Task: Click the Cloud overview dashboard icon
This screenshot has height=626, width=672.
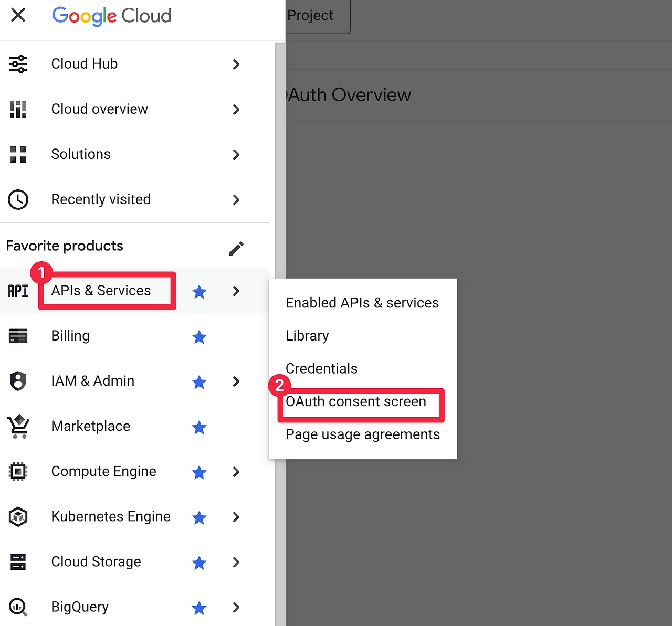Action: (18, 109)
